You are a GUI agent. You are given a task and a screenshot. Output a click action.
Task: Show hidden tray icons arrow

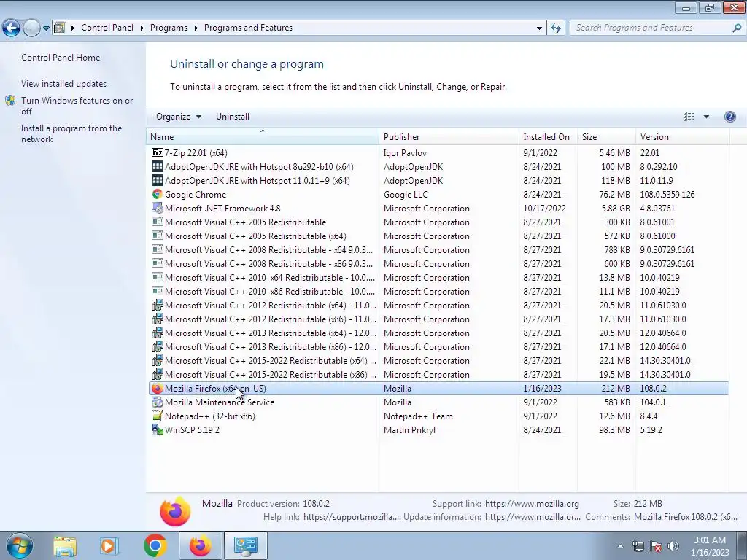tap(620, 546)
